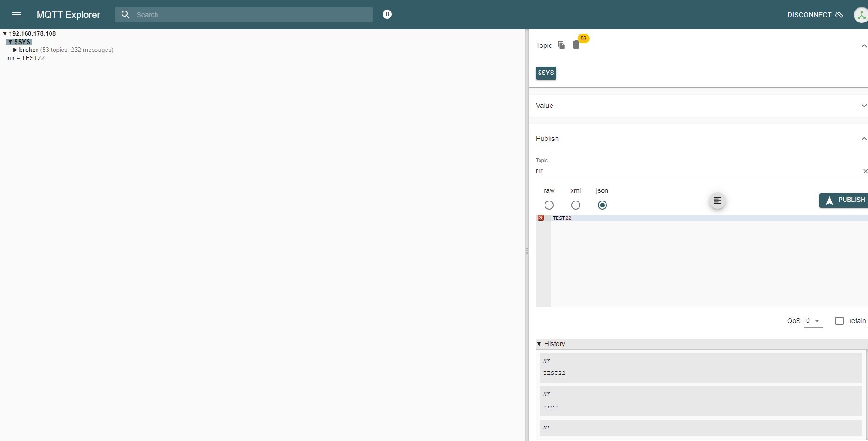Expand the broker tree node
868x441 pixels.
pyautogui.click(x=16, y=50)
